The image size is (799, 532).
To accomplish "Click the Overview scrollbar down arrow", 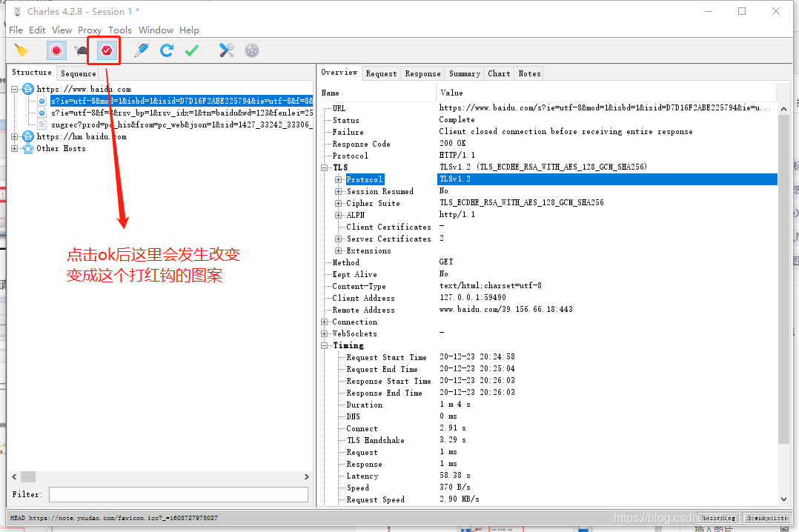I will coord(783,499).
